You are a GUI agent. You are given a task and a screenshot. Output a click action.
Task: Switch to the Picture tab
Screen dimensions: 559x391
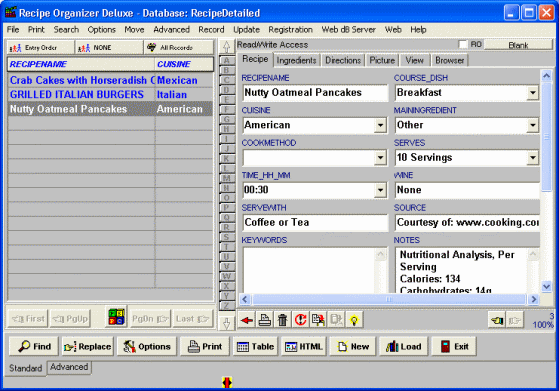[382, 61]
